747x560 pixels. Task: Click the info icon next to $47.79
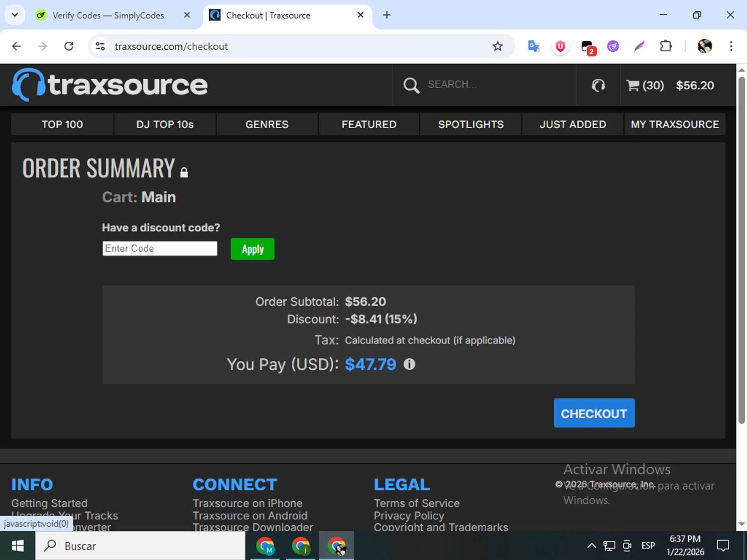pos(409,364)
